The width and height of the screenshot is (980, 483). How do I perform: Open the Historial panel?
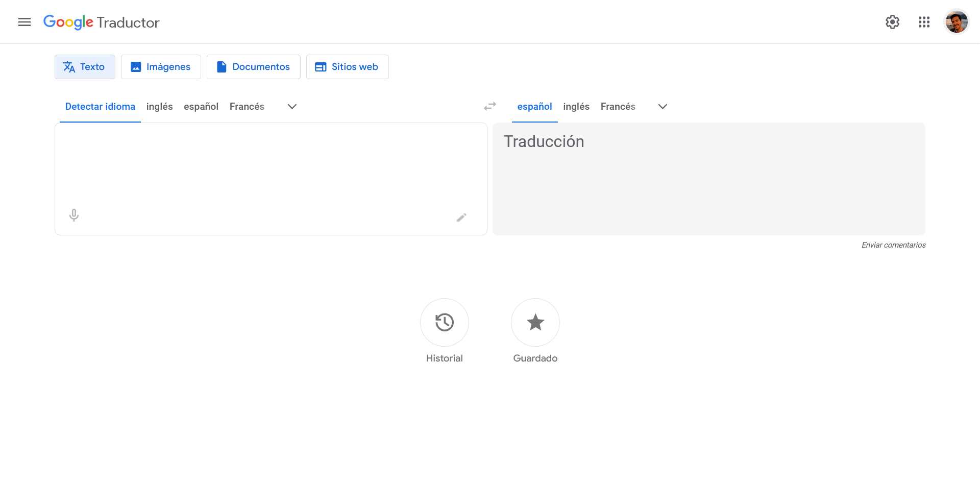444,322
